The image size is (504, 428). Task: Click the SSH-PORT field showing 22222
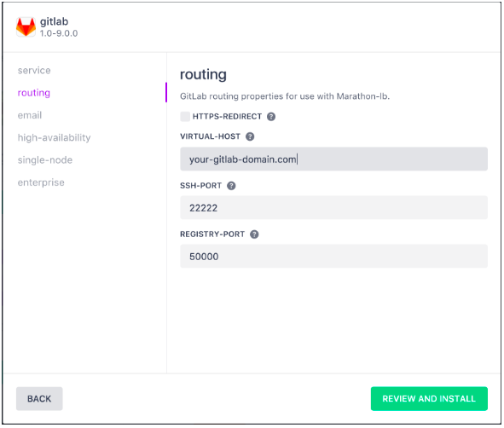point(333,207)
